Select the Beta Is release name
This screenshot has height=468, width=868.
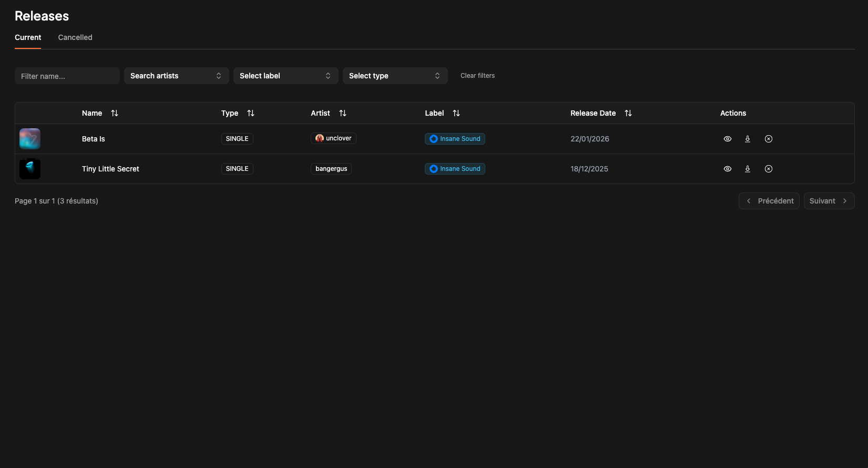[x=94, y=139]
